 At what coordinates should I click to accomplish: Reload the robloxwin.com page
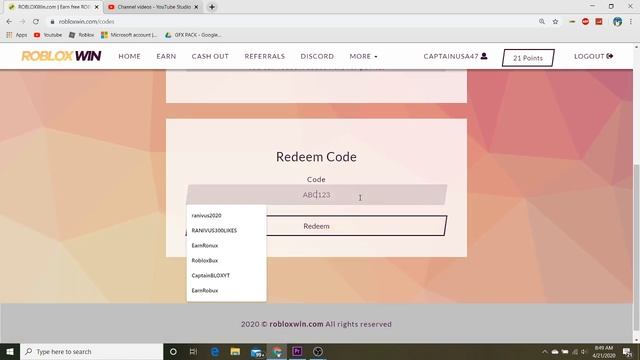(36, 22)
